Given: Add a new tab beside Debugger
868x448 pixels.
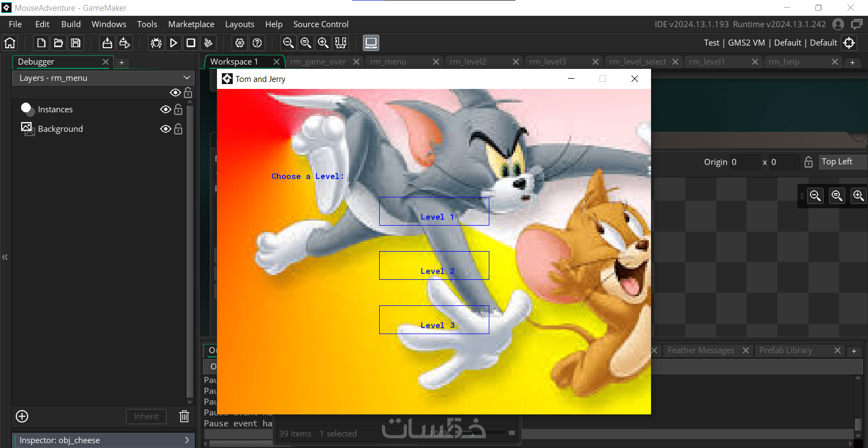Looking at the screenshot, I should pos(122,62).
